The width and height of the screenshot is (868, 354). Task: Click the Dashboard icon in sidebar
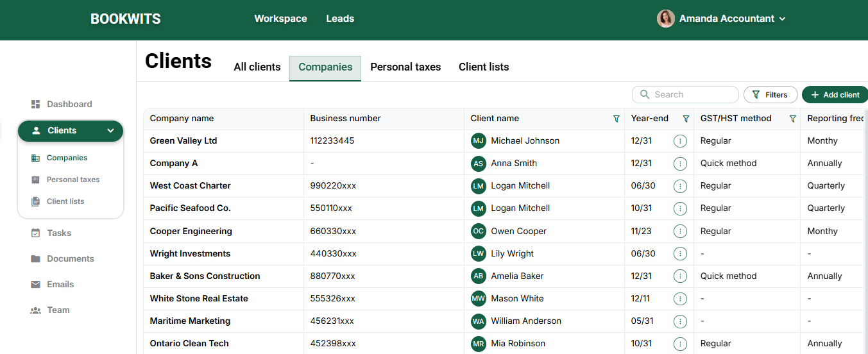click(x=35, y=104)
